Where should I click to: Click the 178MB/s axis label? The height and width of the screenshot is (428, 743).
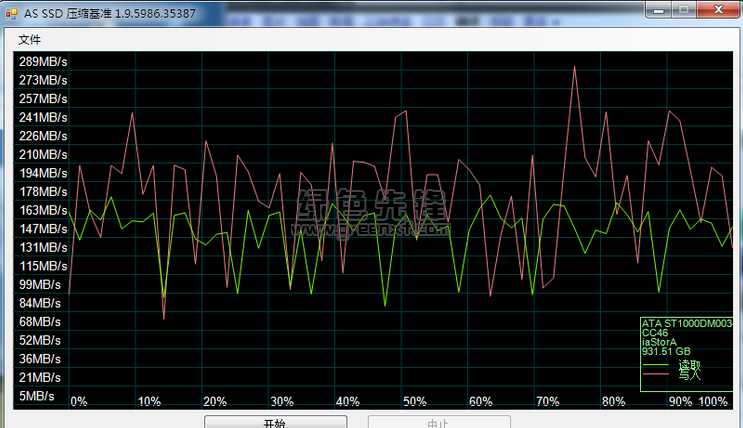(43, 191)
